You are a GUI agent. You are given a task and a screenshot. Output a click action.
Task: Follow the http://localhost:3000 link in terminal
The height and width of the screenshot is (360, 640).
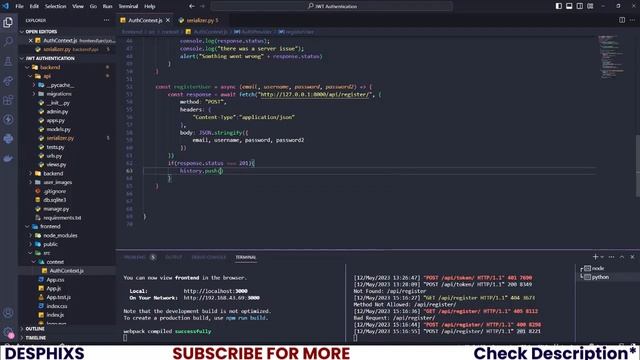[216, 291]
